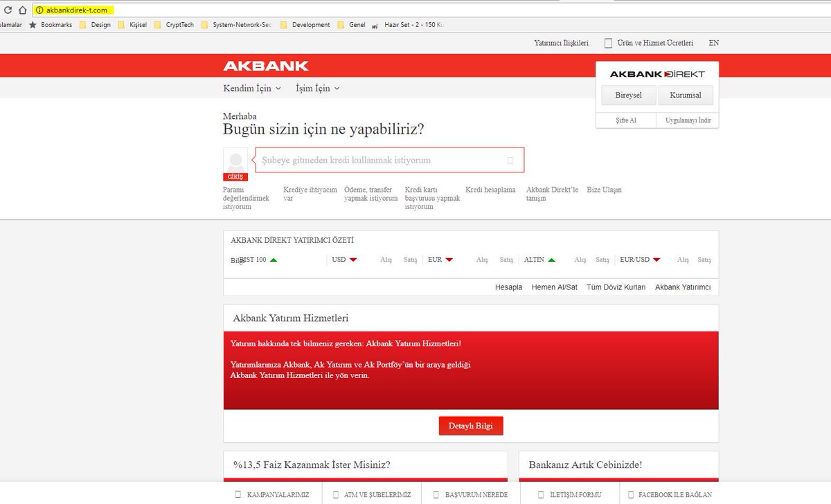Viewport: 831px width, 504px height.
Task: Click the GİRİŞ profile avatar icon
Action: click(235, 160)
